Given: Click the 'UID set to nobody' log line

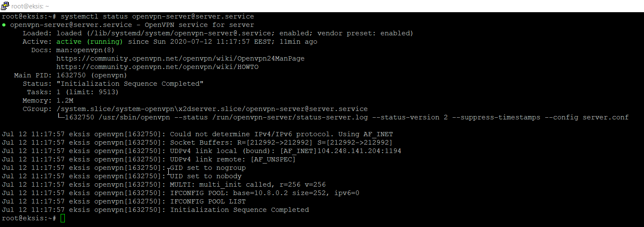Looking at the screenshot, I should pos(206,176).
